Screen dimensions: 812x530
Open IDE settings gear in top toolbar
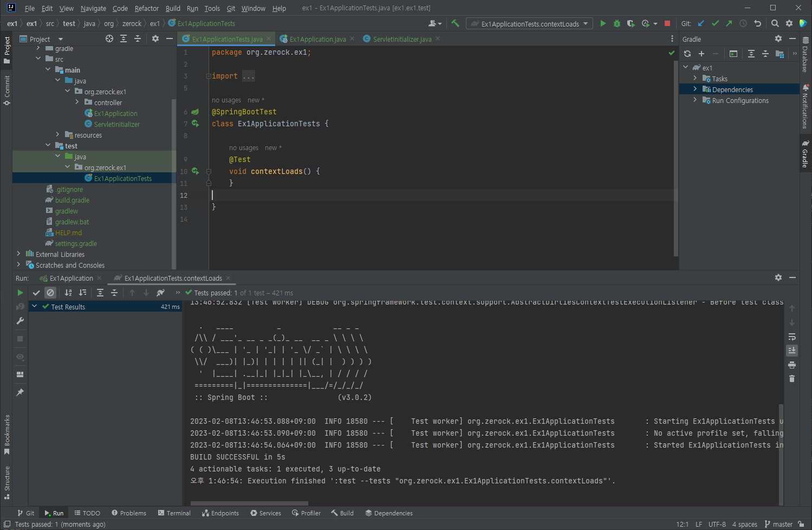pyautogui.click(x=789, y=23)
